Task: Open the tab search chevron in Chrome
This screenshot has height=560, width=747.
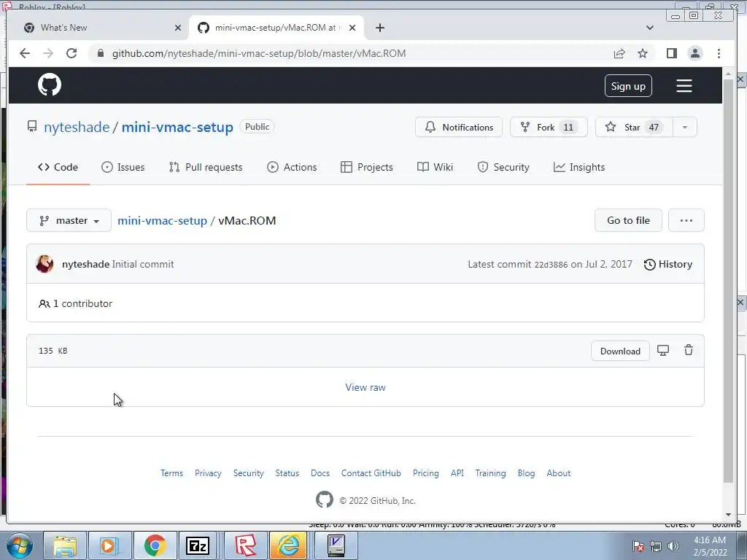Action: 650,28
